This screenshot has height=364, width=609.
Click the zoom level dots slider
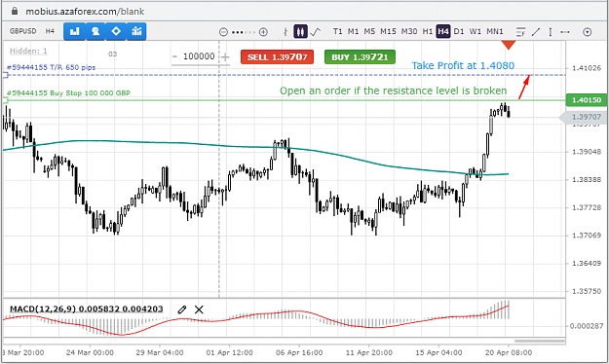pyautogui.click(x=244, y=32)
